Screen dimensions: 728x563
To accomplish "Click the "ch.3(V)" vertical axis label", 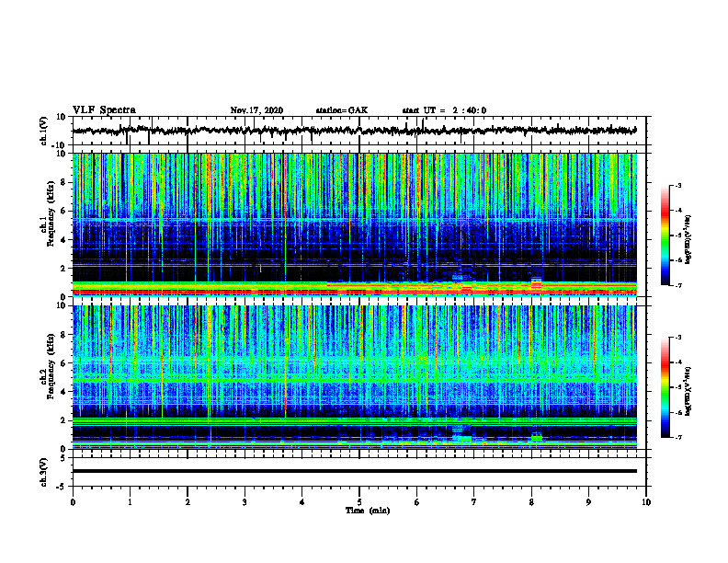I will tap(44, 472).
